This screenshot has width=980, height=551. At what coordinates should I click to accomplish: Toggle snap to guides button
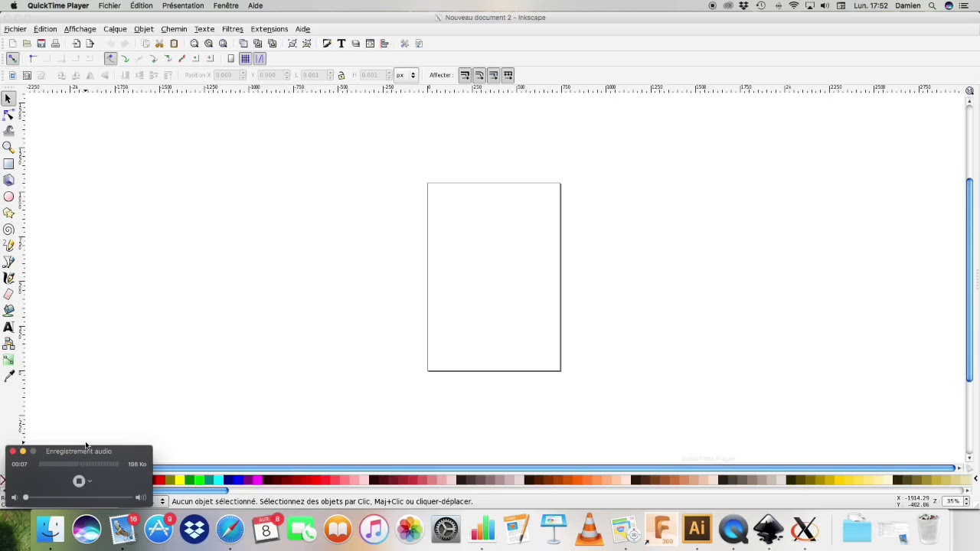click(x=260, y=59)
